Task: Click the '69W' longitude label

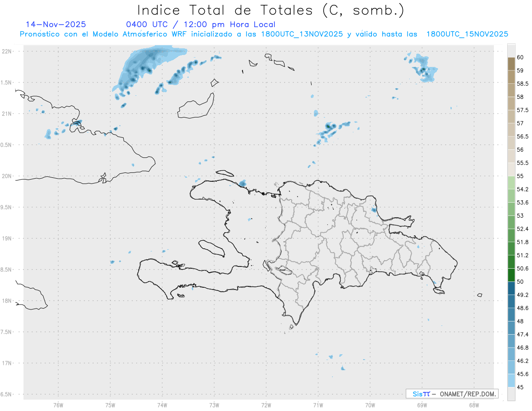Action: (422, 405)
